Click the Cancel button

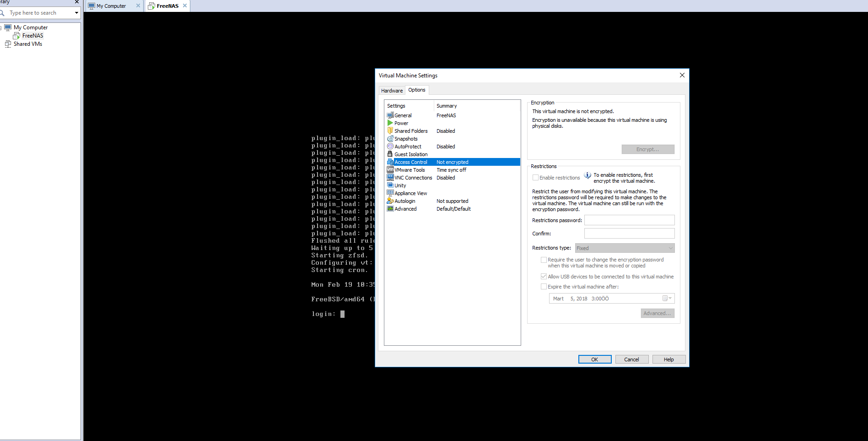pos(632,359)
